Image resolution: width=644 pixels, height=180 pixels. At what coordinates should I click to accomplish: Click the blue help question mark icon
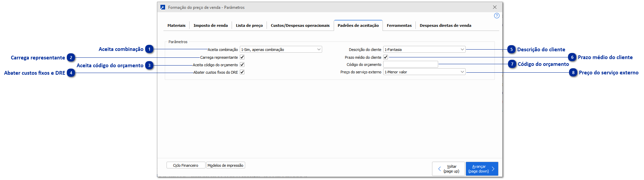click(497, 16)
